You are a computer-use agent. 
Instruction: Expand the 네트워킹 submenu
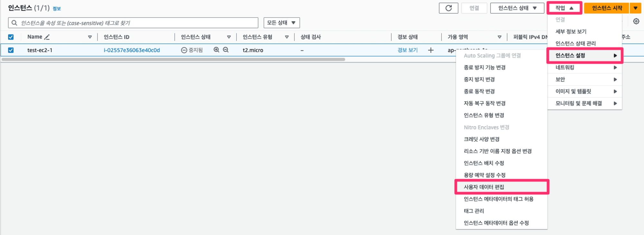585,68
